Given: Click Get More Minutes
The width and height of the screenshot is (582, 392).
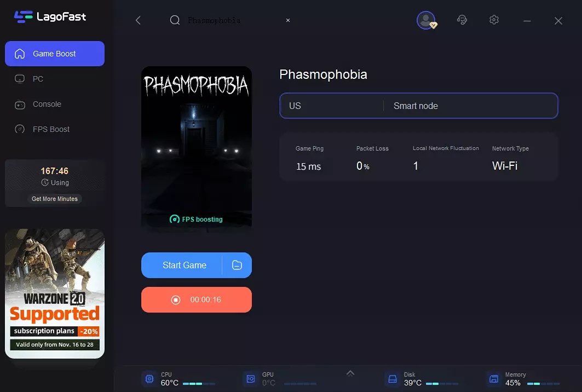Looking at the screenshot, I should pos(55,199).
